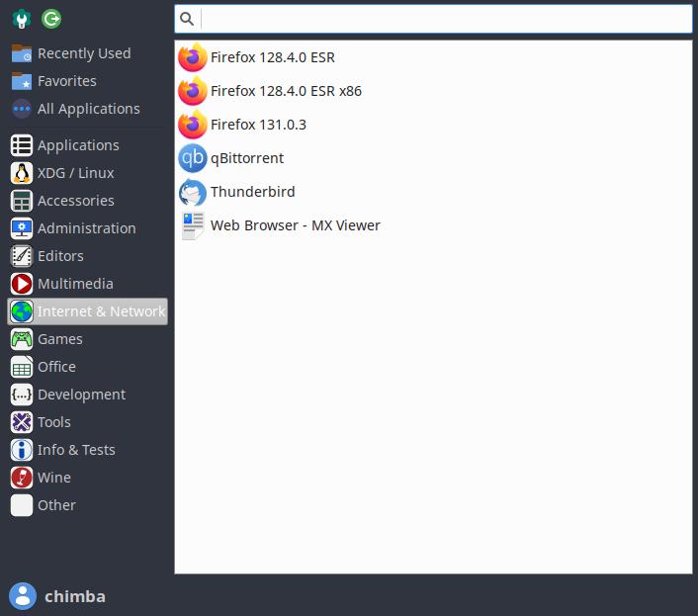The width and height of the screenshot is (698, 616).
Task: Click the Recently Used folder icon
Action: tap(22, 53)
